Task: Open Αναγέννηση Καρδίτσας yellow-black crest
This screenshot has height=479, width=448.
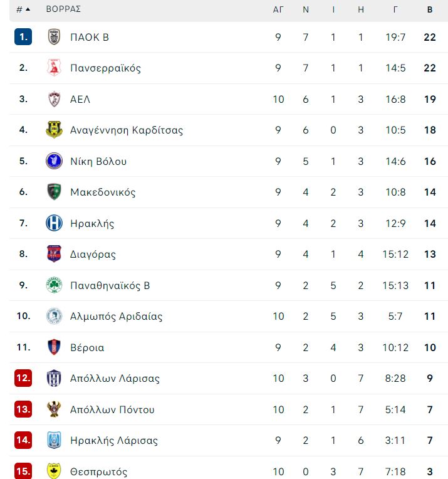Action: pyautogui.click(x=54, y=130)
